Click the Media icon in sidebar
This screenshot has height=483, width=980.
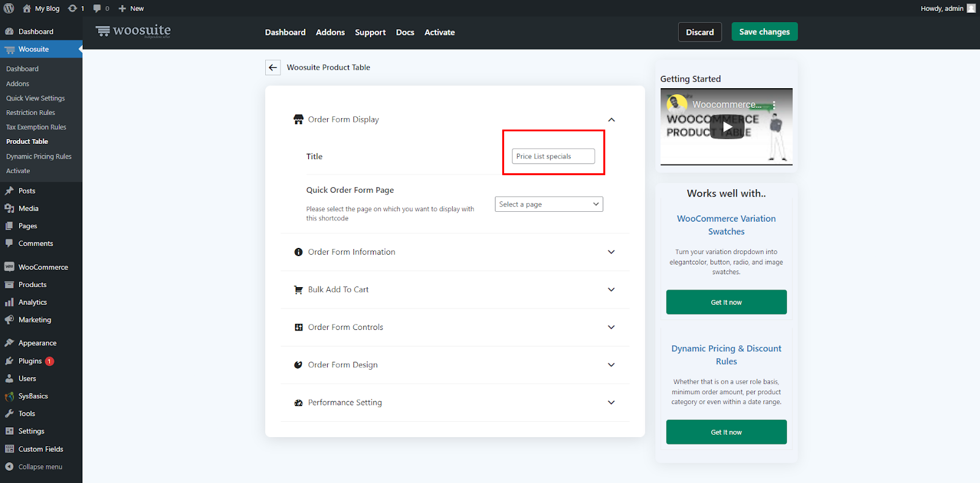click(x=9, y=209)
